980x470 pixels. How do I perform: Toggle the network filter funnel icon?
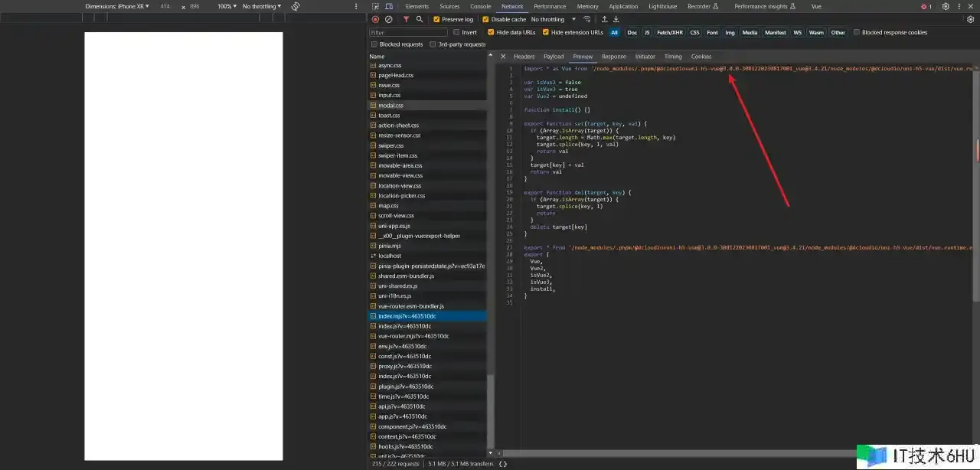406,19
